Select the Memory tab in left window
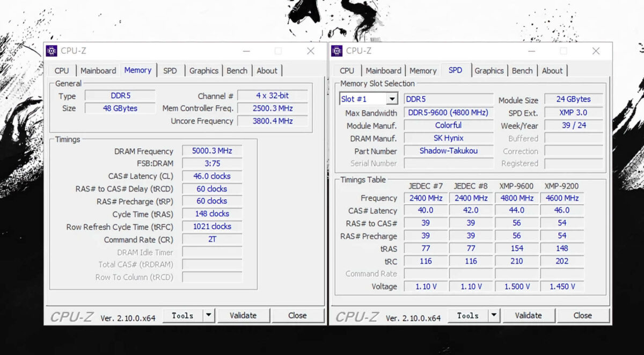The image size is (644, 355). pos(138,70)
